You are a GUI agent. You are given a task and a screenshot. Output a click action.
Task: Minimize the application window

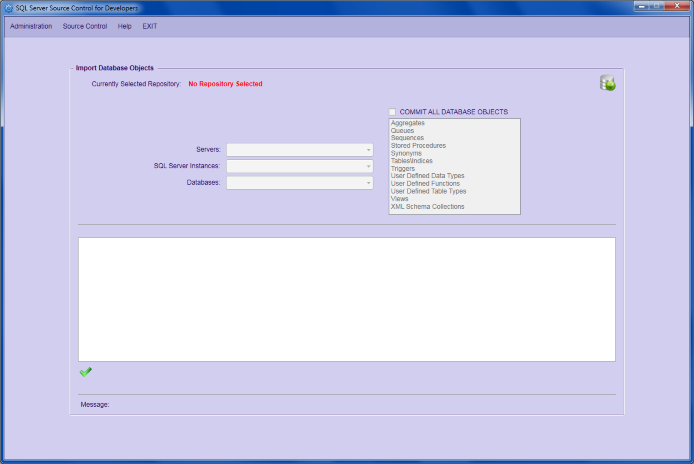641,6
